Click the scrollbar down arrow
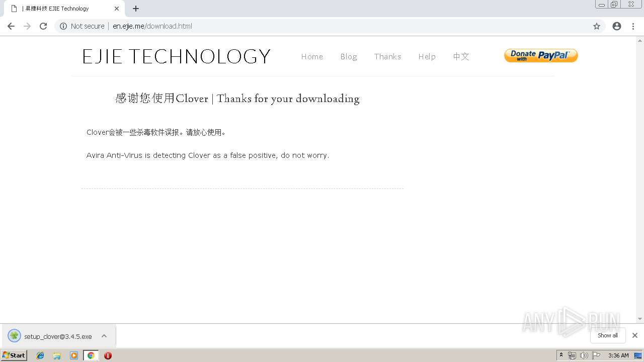The image size is (644, 362). click(x=640, y=319)
